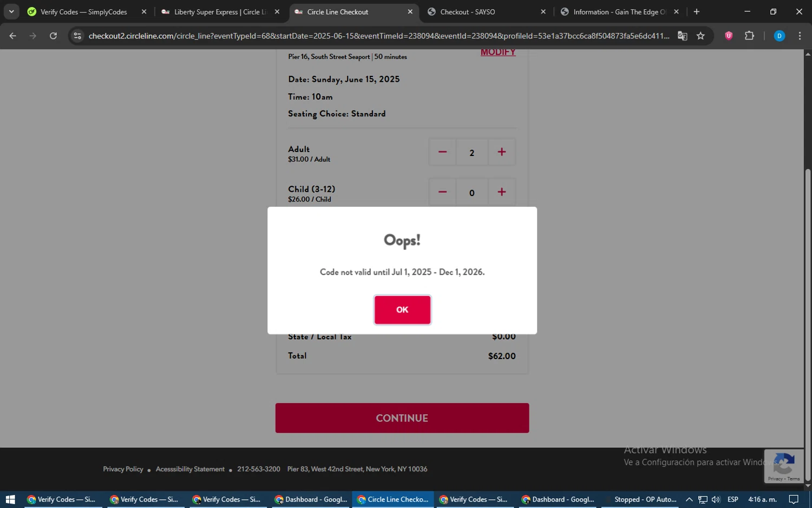812x508 pixels.
Task: Open the Extensions puzzle icon
Action: point(749,36)
